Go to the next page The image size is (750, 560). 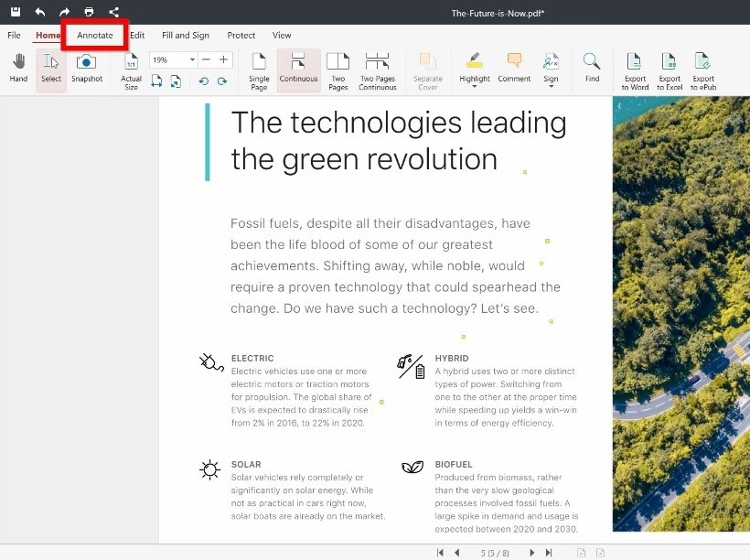(532, 553)
